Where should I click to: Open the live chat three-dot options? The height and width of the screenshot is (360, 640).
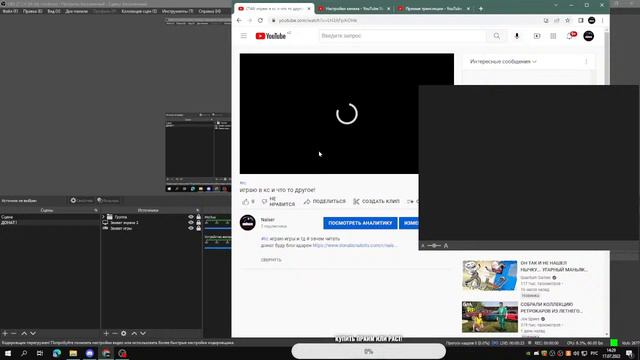coord(587,62)
